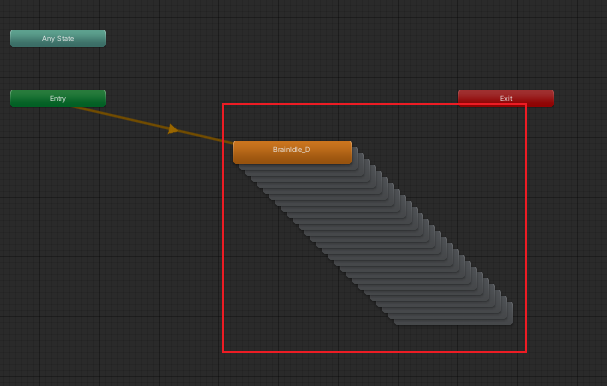Click the transition arrow from Entry

(173, 129)
